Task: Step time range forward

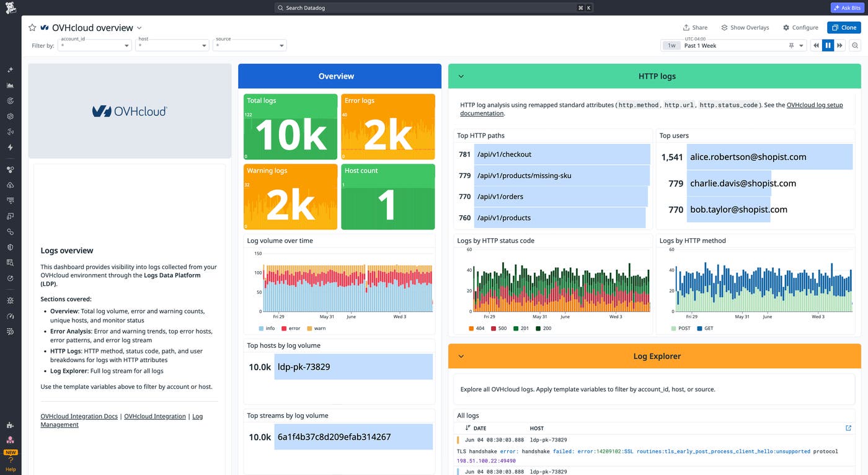Action: pos(839,45)
